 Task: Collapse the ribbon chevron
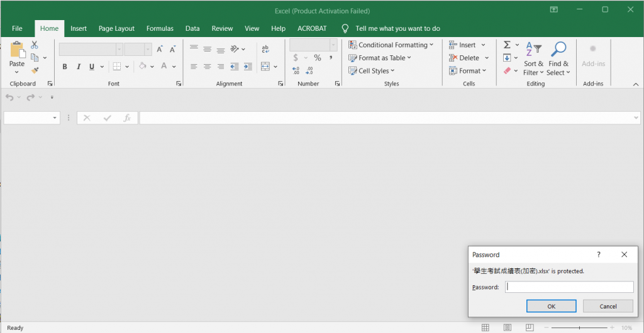[x=635, y=84]
